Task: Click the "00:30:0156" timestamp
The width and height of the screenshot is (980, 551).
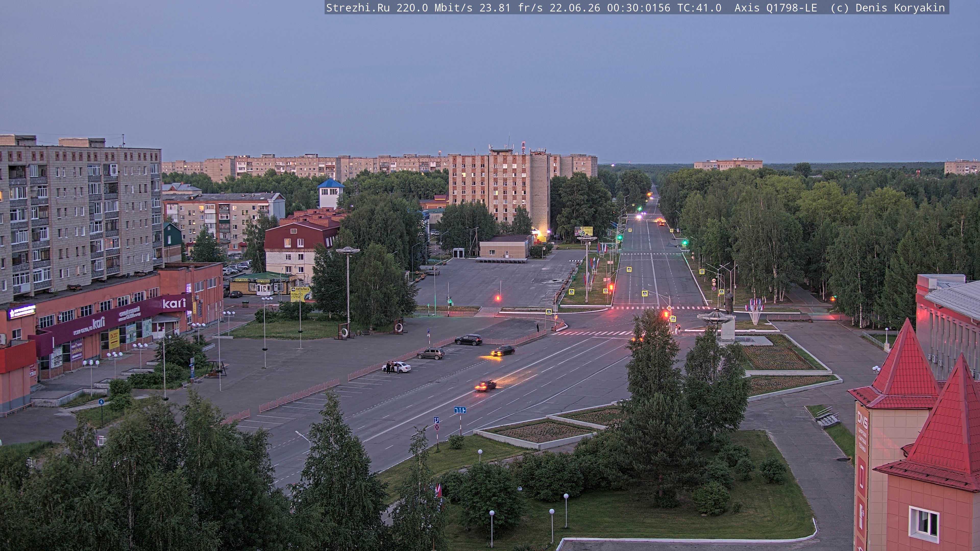Action: click(x=639, y=8)
